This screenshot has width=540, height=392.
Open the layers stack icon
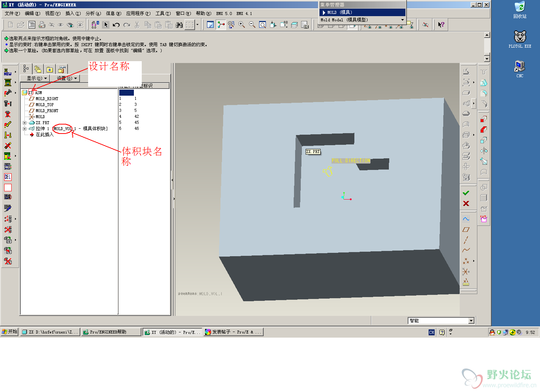(x=294, y=25)
